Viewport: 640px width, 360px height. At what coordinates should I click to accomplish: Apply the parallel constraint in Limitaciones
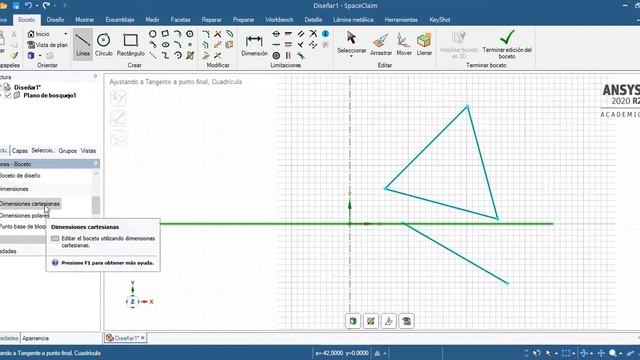301,34
